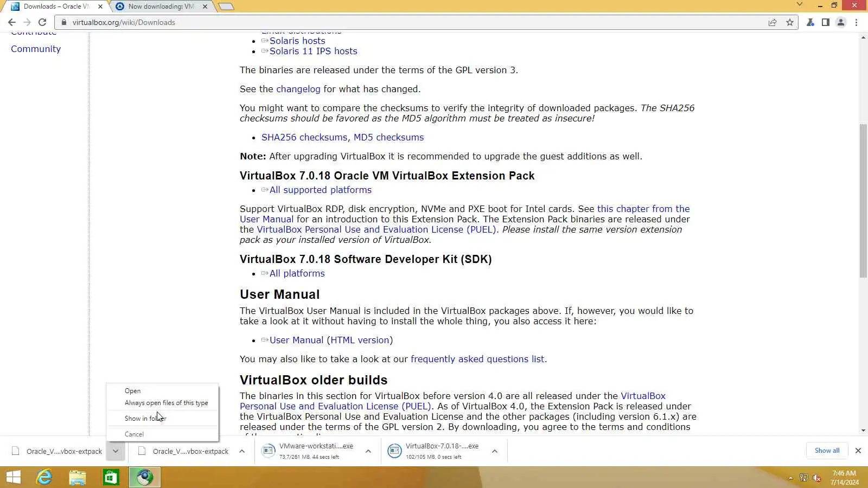Open the Chrome three-dot menu

(856, 22)
